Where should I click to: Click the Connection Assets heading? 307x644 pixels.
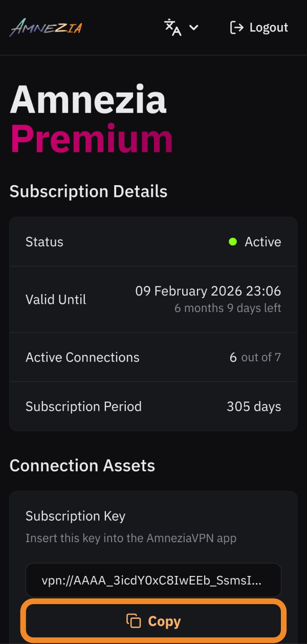point(82,465)
